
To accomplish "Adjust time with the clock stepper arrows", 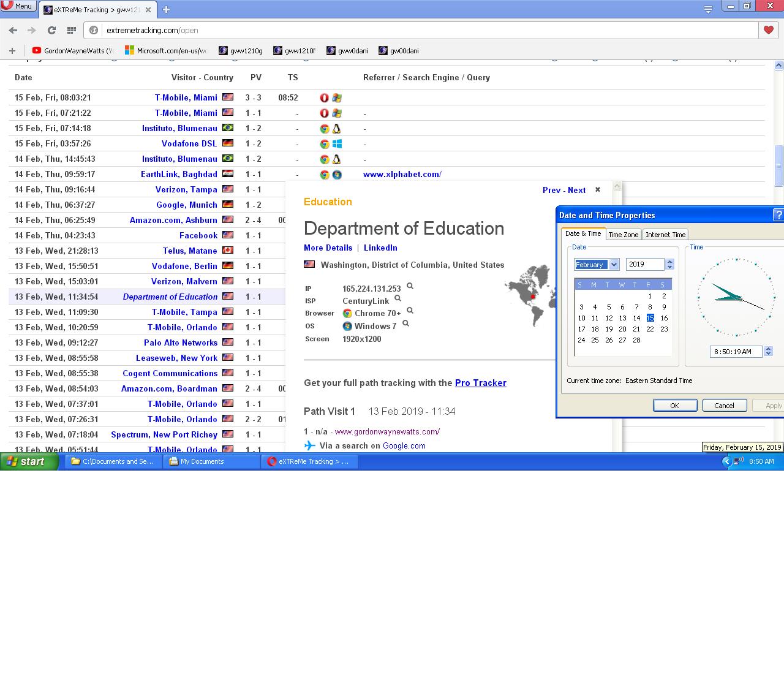I will [769, 352].
